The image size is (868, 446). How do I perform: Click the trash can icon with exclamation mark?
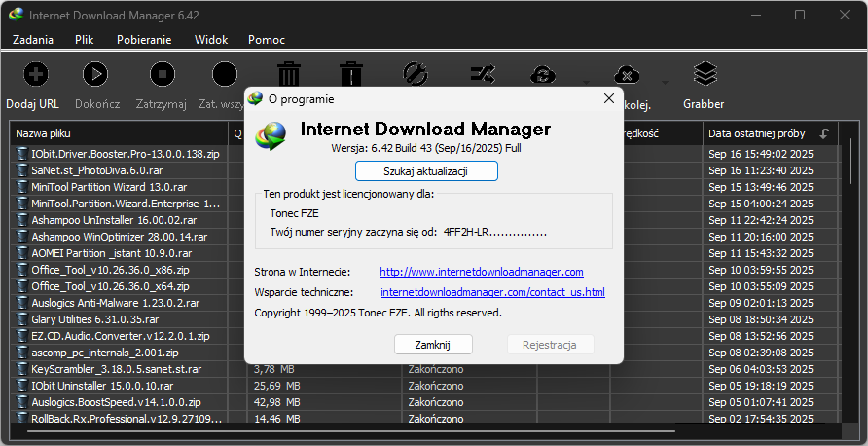(x=351, y=74)
